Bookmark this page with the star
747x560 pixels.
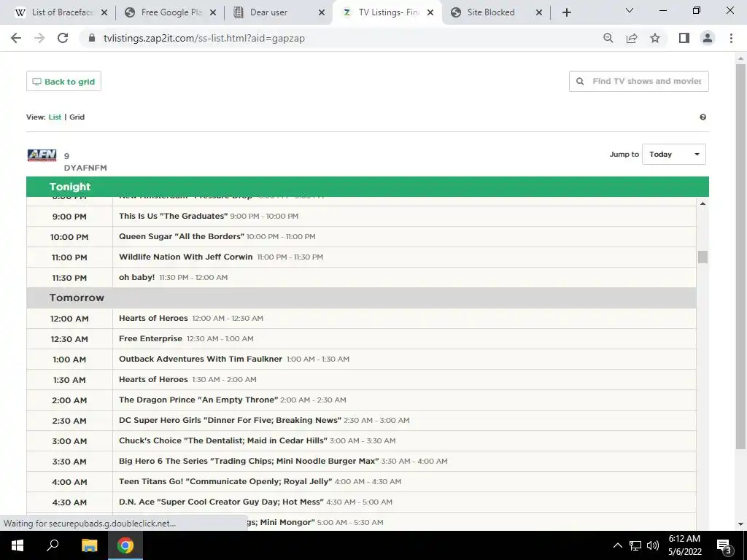coord(655,38)
